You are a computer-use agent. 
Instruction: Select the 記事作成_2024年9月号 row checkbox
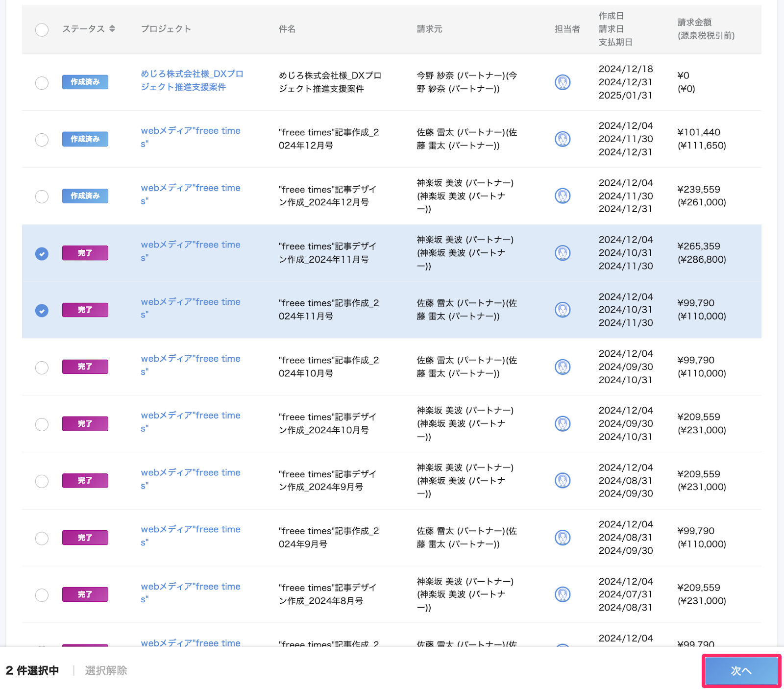pyautogui.click(x=42, y=538)
